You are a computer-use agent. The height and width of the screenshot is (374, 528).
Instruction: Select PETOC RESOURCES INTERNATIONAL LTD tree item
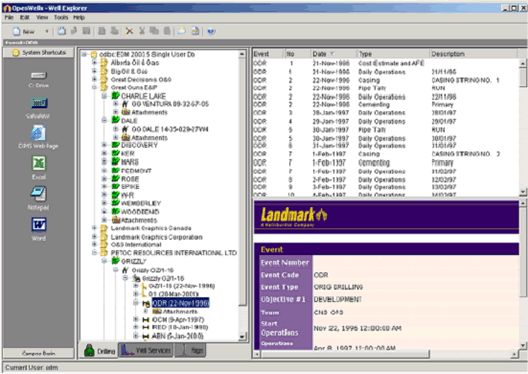tap(174, 252)
